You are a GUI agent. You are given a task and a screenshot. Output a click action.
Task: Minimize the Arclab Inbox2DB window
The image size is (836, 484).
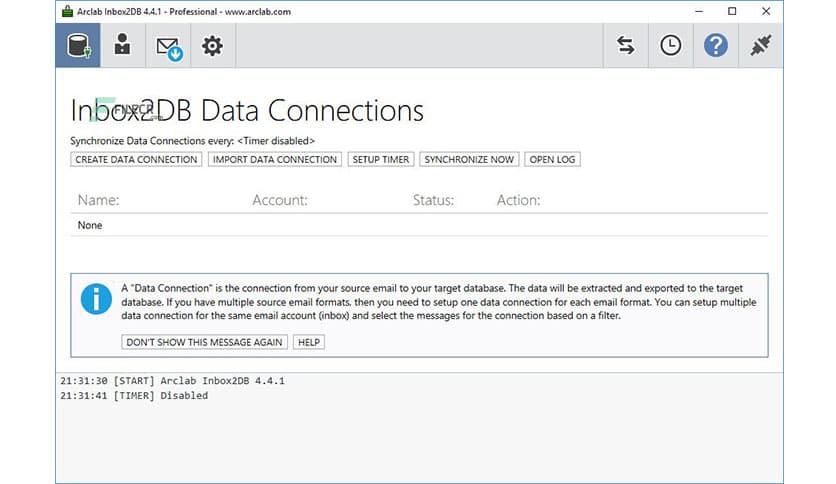699,11
